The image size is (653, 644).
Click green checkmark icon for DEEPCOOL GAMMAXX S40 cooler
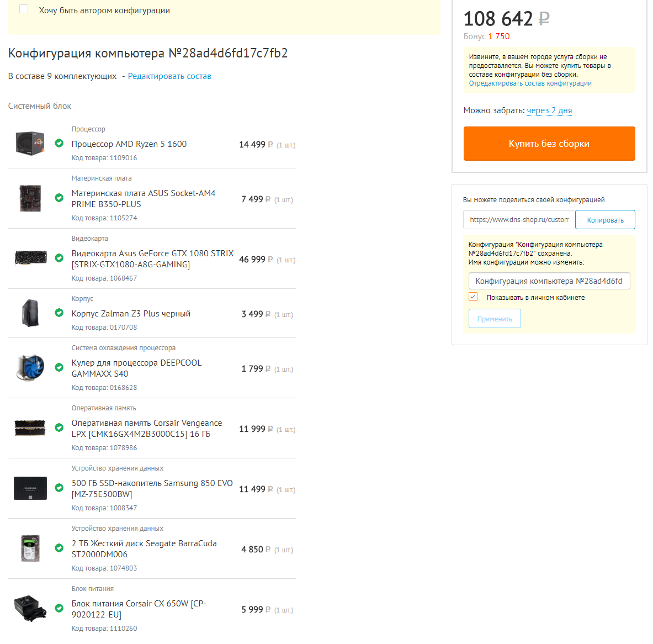click(59, 367)
